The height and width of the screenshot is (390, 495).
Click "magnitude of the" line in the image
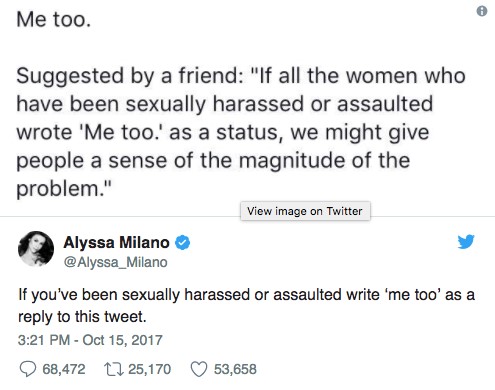click(x=324, y=160)
